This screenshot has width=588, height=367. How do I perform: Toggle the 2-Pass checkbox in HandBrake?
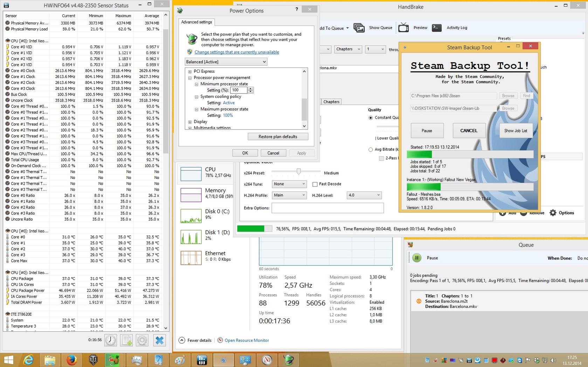point(381,158)
